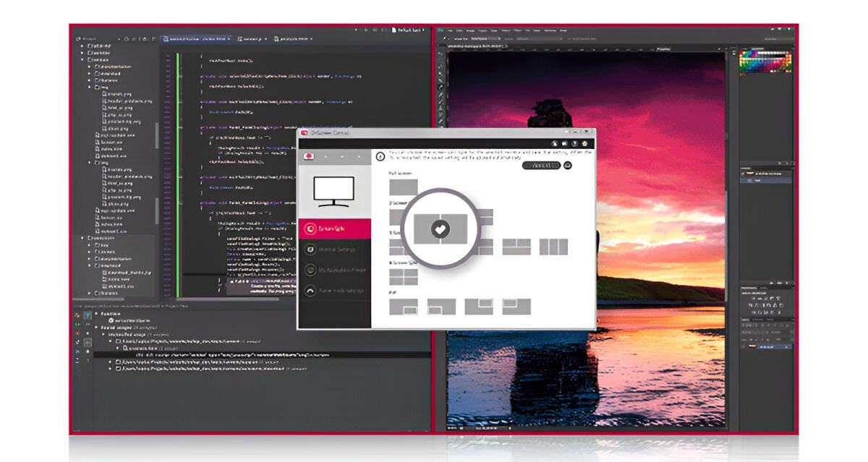Expand the img folder in project tree
Screen dimensions: 868x462
[90, 87]
